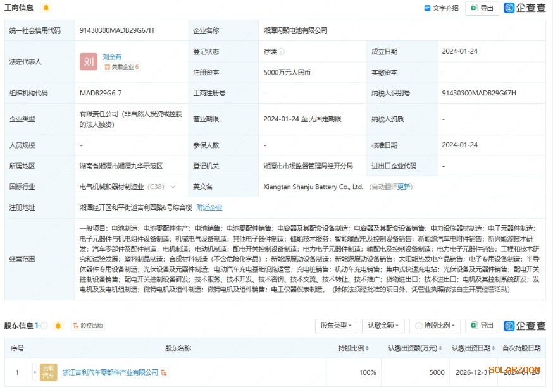Expand the 电气机械和器材制造业 industry dropdown
Image resolution: width=553 pixels, height=392 pixels.
pos(173,187)
